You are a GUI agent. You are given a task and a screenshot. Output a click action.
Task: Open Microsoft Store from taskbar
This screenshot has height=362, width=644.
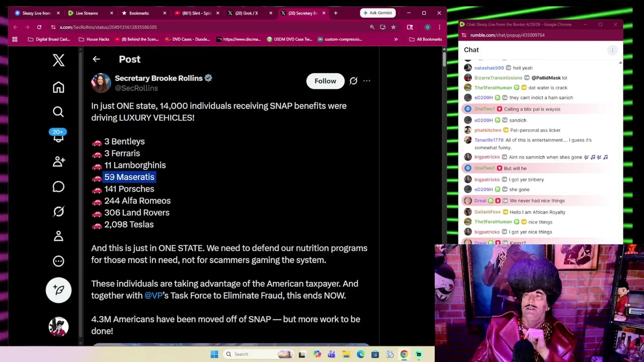coord(375,354)
